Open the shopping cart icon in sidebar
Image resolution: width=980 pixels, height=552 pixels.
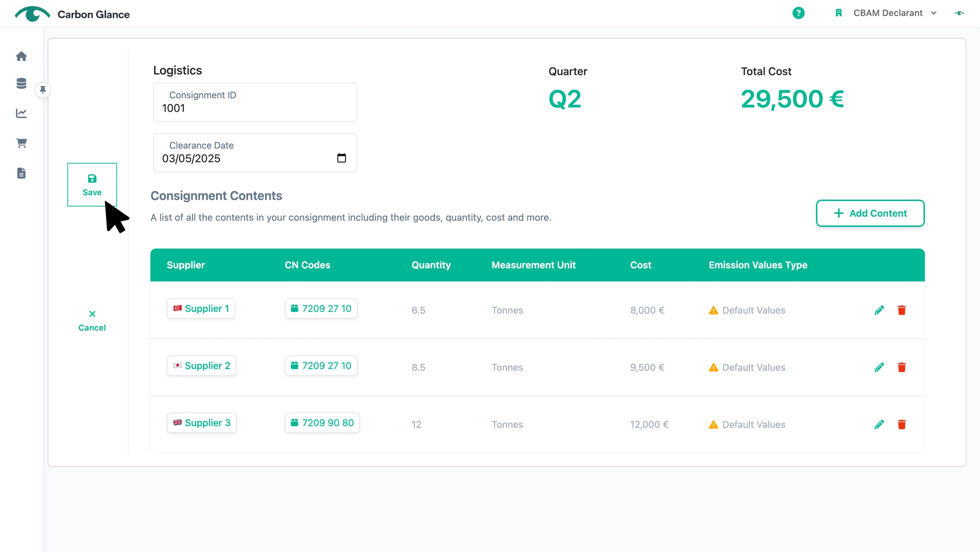(x=21, y=143)
